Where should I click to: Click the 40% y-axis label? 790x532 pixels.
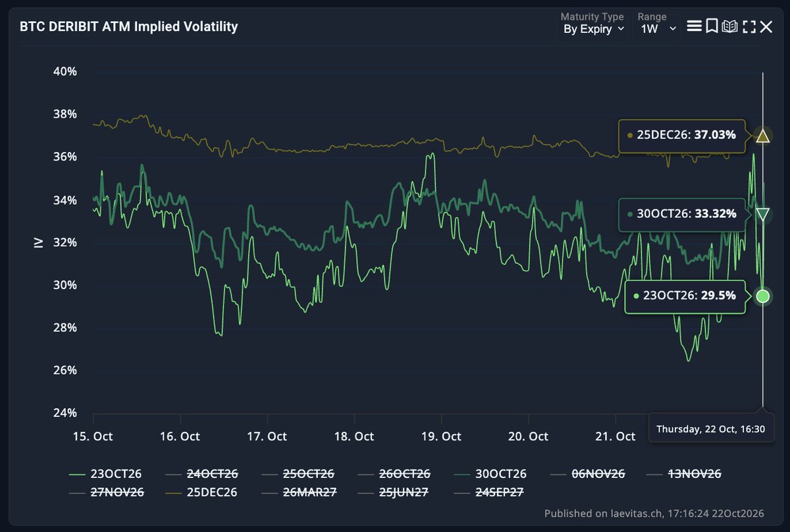(65, 71)
